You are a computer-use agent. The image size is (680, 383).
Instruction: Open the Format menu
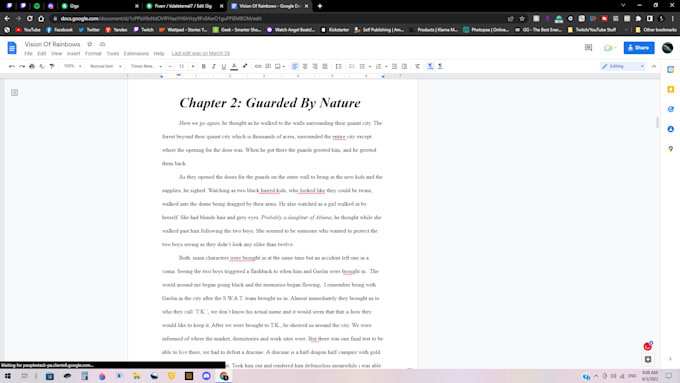click(x=93, y=53)
